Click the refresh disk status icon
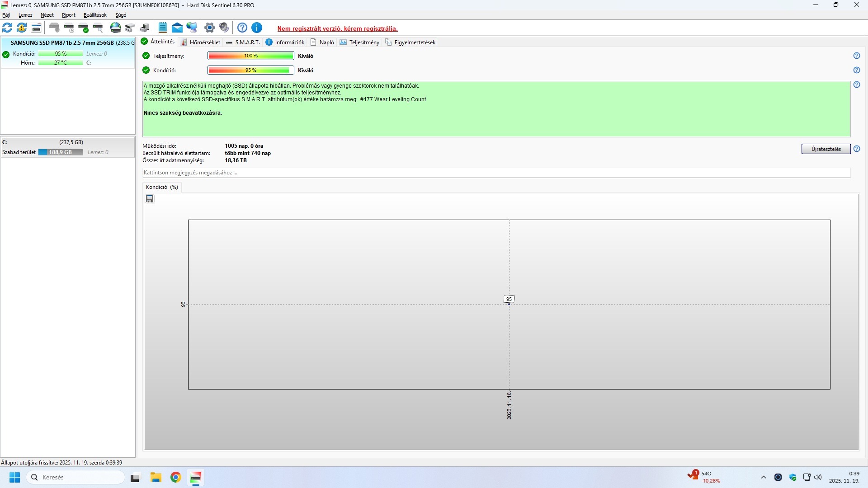This screenshot has height=488, width=868. point(7,28)
